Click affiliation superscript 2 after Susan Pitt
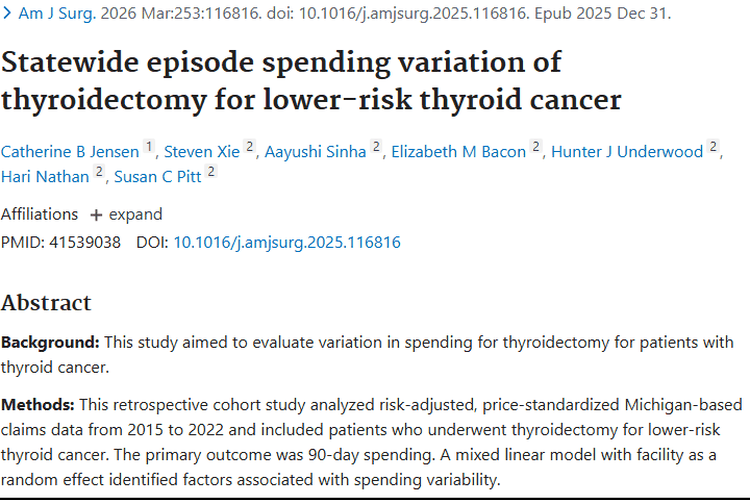Screen dimensions: 750x500 tap(211, 173)
